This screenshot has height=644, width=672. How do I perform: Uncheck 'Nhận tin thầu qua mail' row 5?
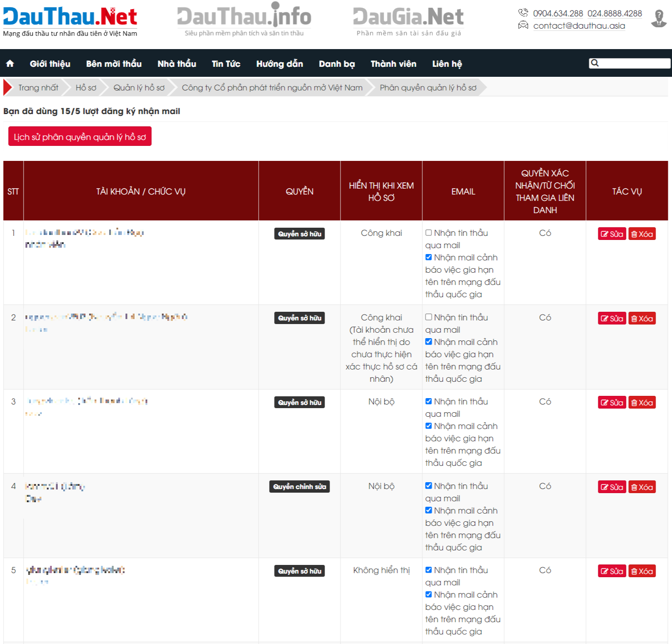coord(428,570)
